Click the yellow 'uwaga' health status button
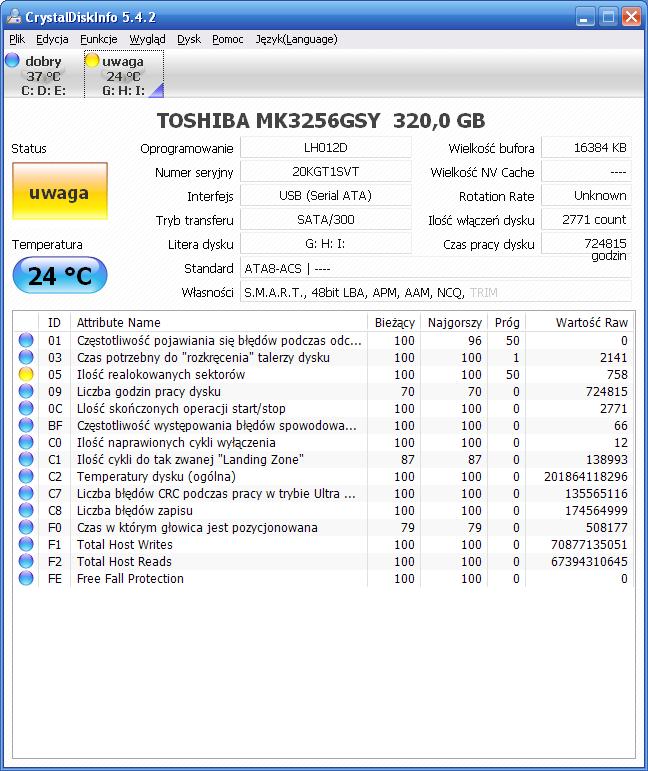Image resolution: width=648 pixels, height=771 pixels. click(59, 193)
